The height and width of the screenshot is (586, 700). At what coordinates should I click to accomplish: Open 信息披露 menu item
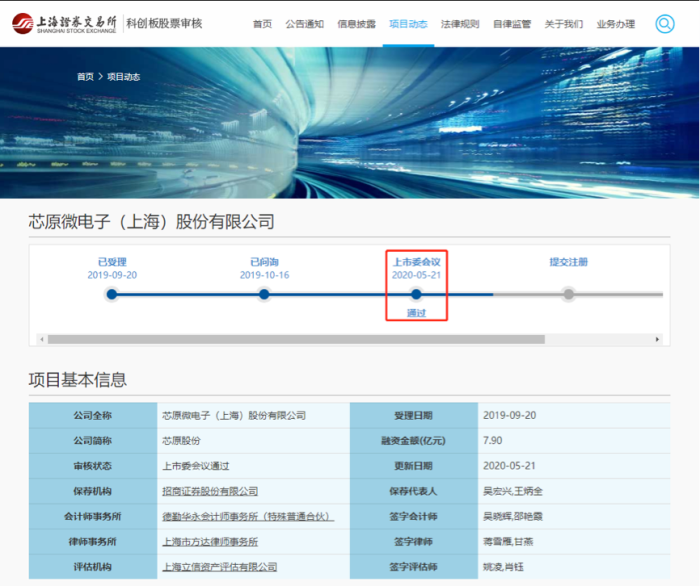point(356,24)
